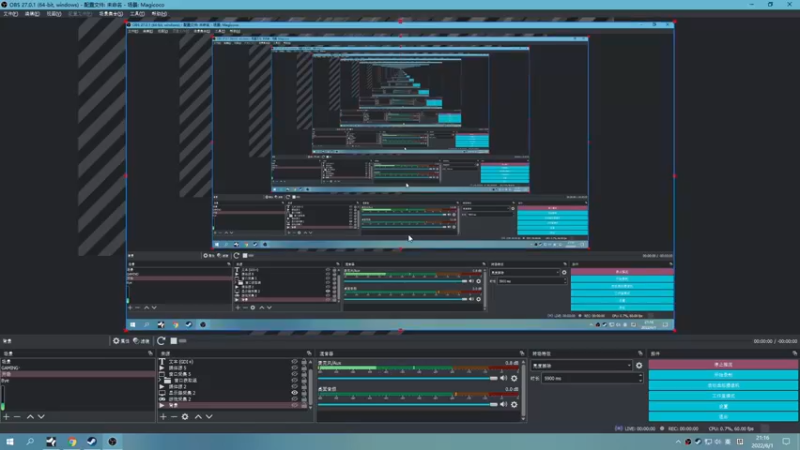Click Audio Mixer dock vertical scrollbar
This screenshot has width=800, height=450.
coord(523,390)
